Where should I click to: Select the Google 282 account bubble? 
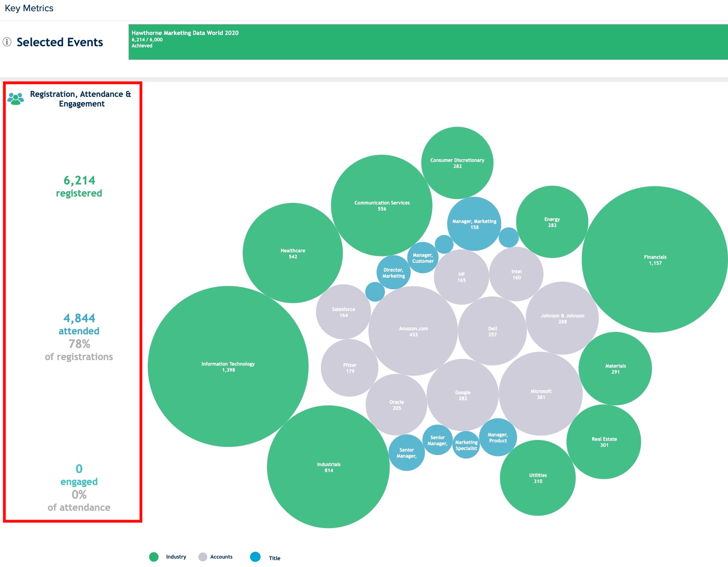point(463,395)
